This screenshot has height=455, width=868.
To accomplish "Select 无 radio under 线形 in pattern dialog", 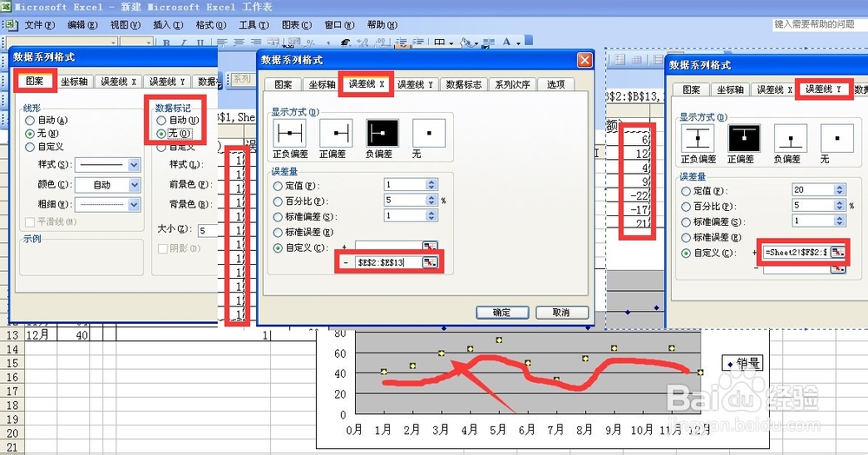I will click(30, 134).
